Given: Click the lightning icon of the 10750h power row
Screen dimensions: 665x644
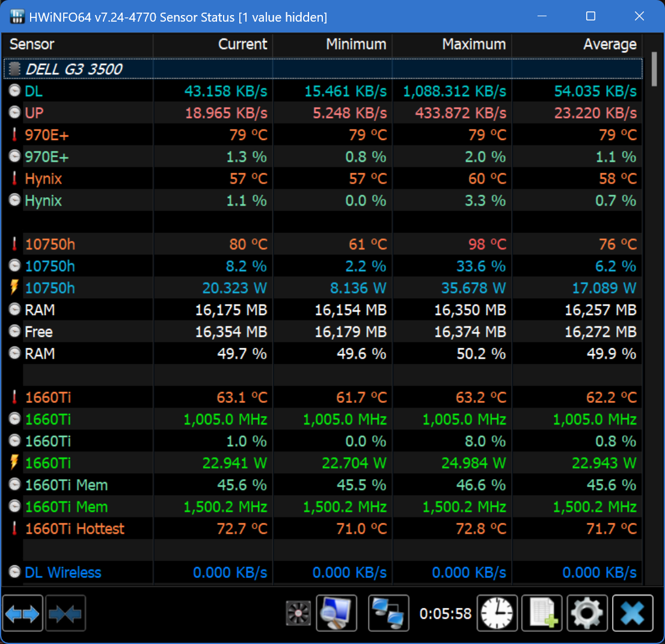Looking at the screenshot, I should [14, 287].
